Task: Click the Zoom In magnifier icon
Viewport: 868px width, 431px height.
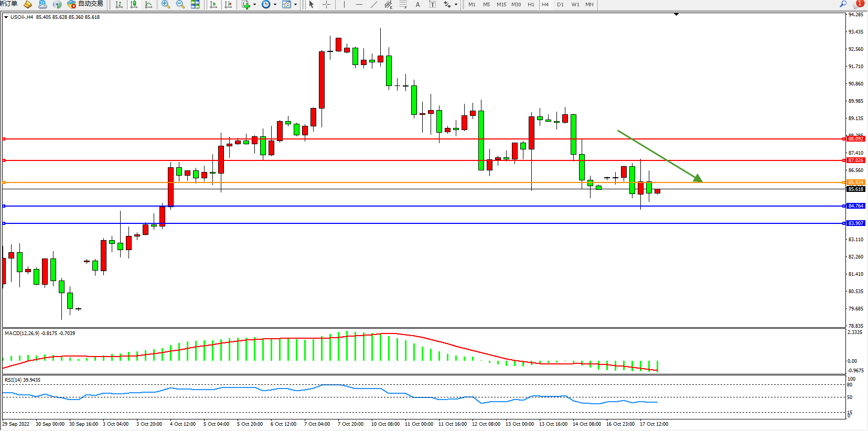Action: 166,5
